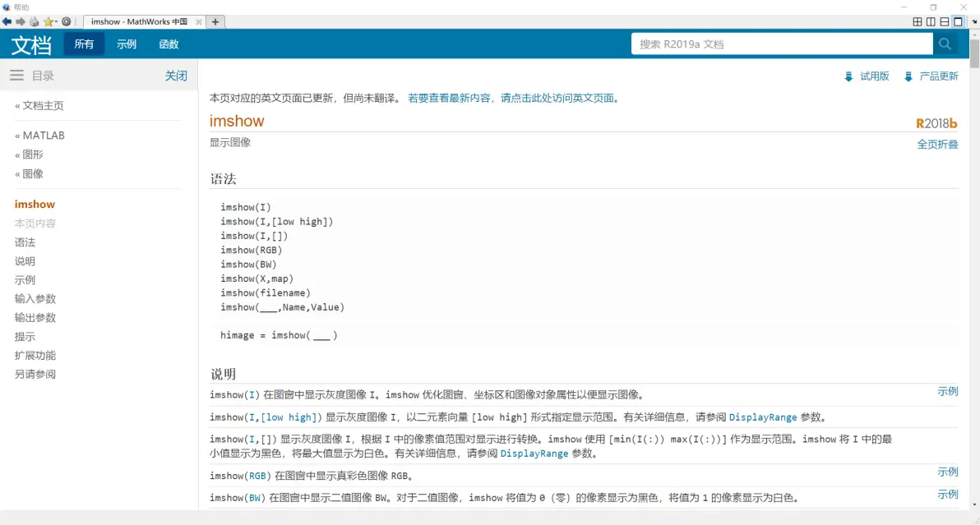Open DisplayRange link in the imshow(I,[]) description

click(534, 454)
